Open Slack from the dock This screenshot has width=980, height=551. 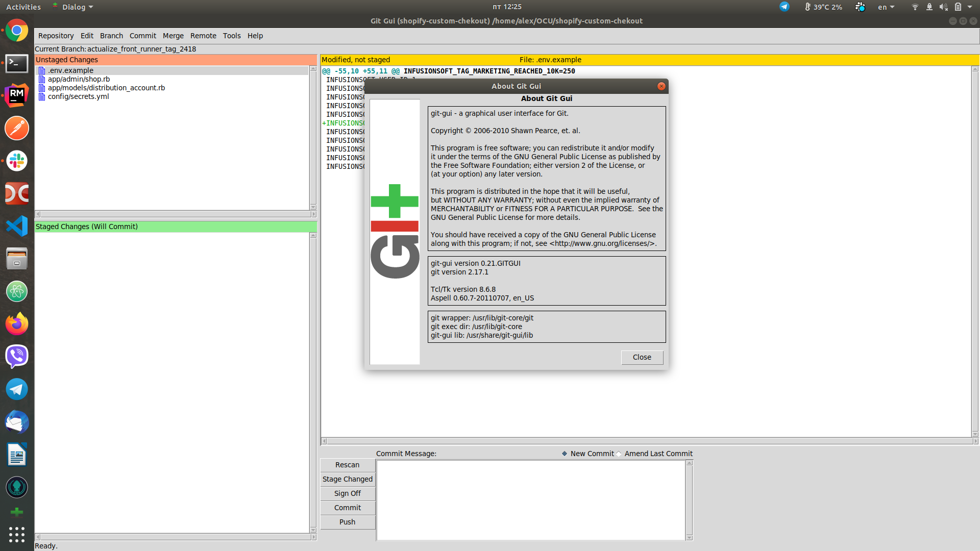pos(17,161)
